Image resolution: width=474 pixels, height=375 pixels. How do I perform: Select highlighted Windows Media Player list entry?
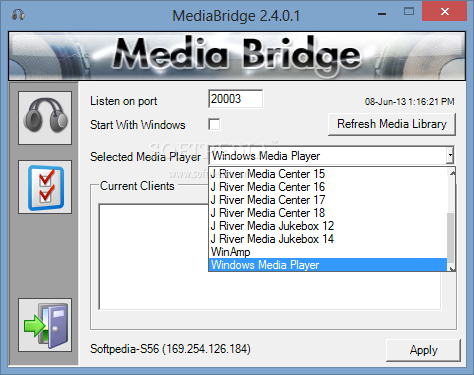(x=328, y=265)
